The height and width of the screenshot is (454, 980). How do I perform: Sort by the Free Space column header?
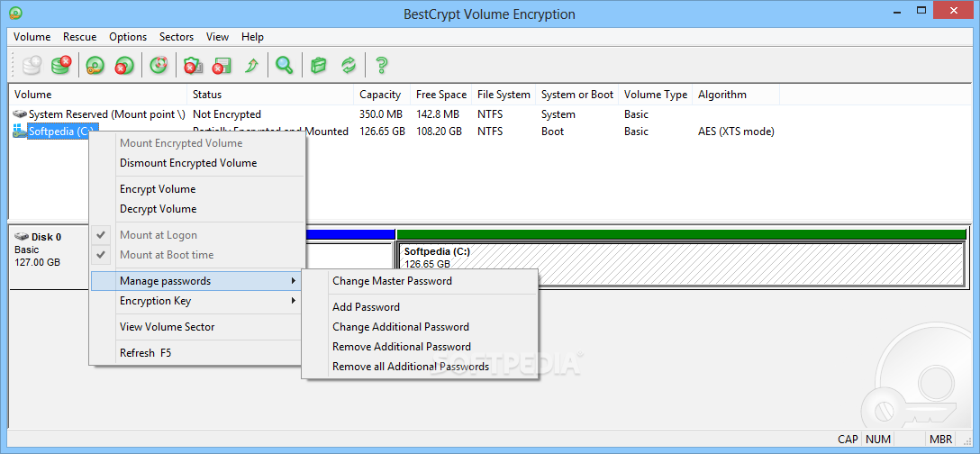tap(440, 95)
